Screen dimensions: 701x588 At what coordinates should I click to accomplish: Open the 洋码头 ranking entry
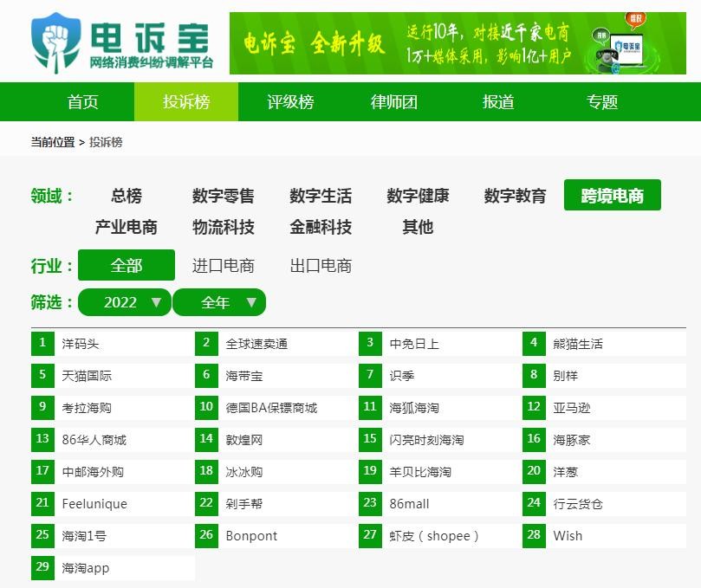pos(81,344)
